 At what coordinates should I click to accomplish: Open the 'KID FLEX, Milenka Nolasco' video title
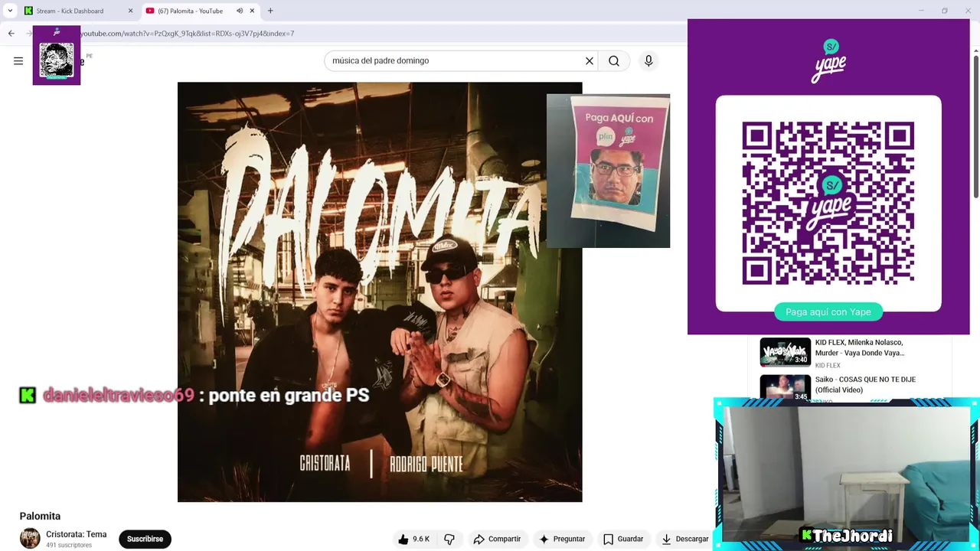(859, 347)
